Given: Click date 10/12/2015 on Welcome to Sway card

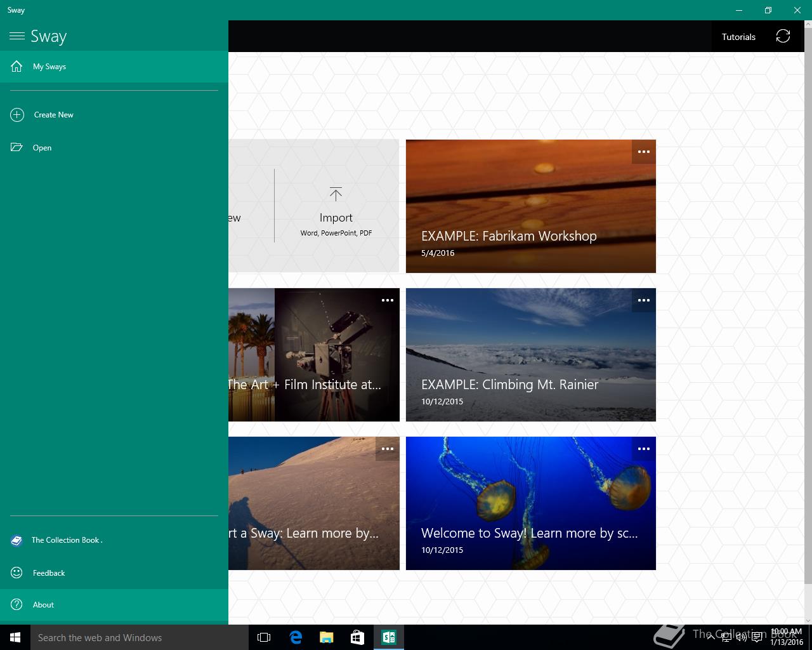Looking at the screenshot, I should (x=442, y=550).
